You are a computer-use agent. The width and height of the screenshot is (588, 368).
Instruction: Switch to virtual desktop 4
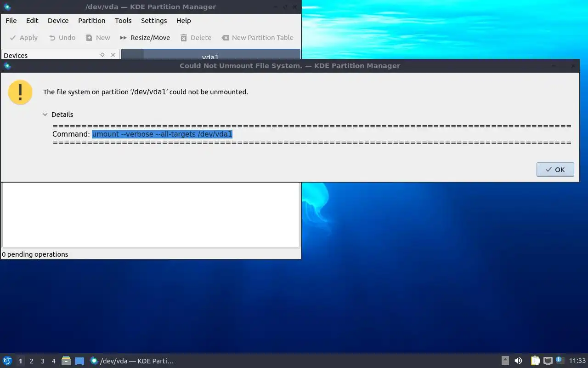(x=53, y=361)
